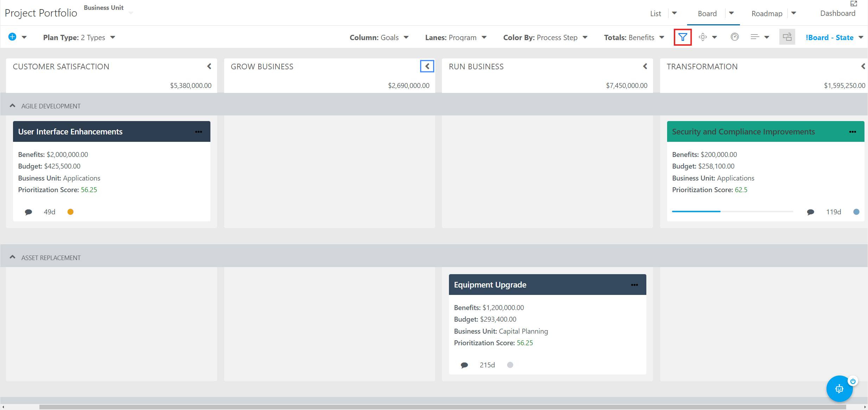
Task: Click the gauge speedometer icon
Action: [735, 37]
